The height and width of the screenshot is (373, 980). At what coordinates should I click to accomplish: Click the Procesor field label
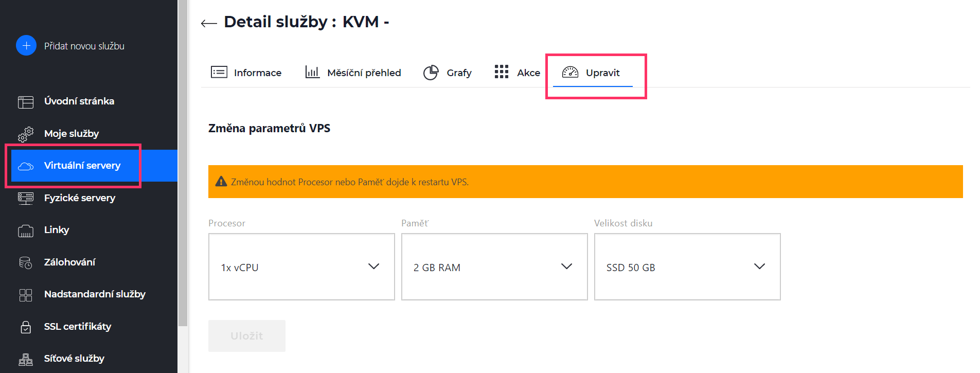(x=227, y=223)
